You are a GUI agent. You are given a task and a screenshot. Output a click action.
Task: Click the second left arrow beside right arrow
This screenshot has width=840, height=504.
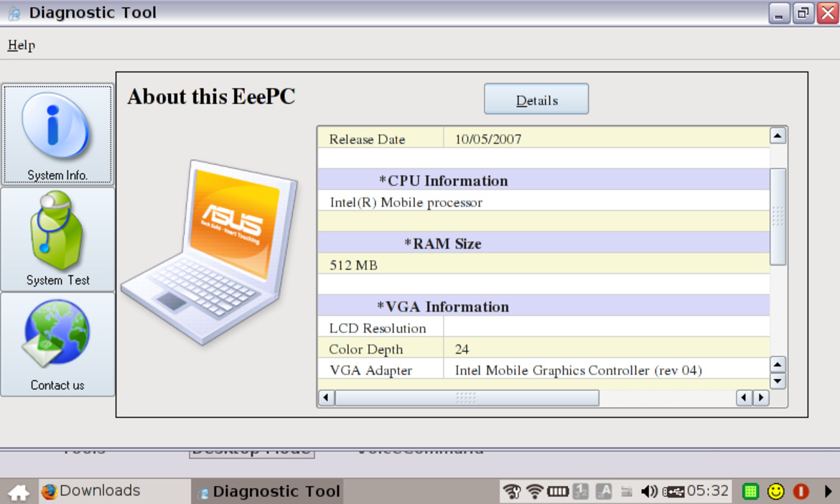pyautogui.click(x=744, y=398)
